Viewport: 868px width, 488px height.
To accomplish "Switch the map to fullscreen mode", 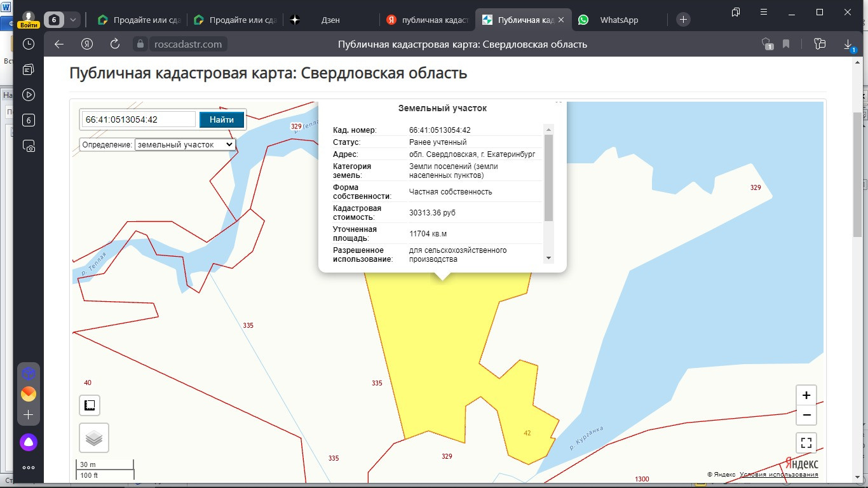I will point(806,443).
